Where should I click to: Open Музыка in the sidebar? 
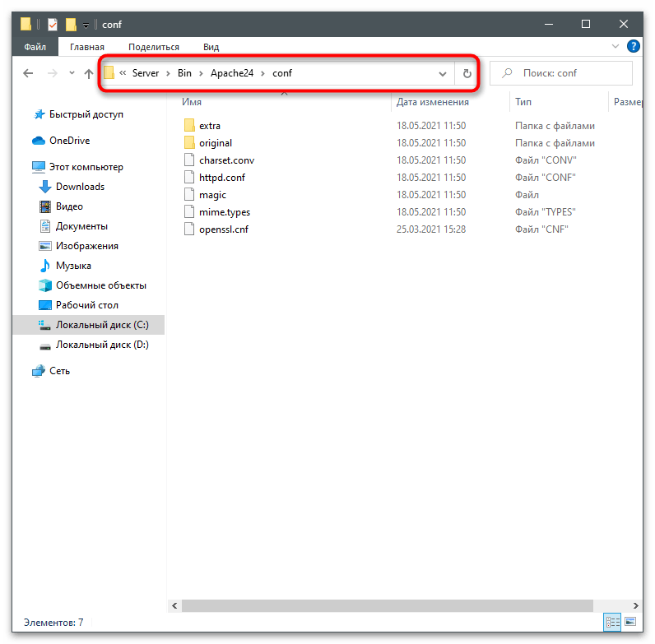point(73,266)
